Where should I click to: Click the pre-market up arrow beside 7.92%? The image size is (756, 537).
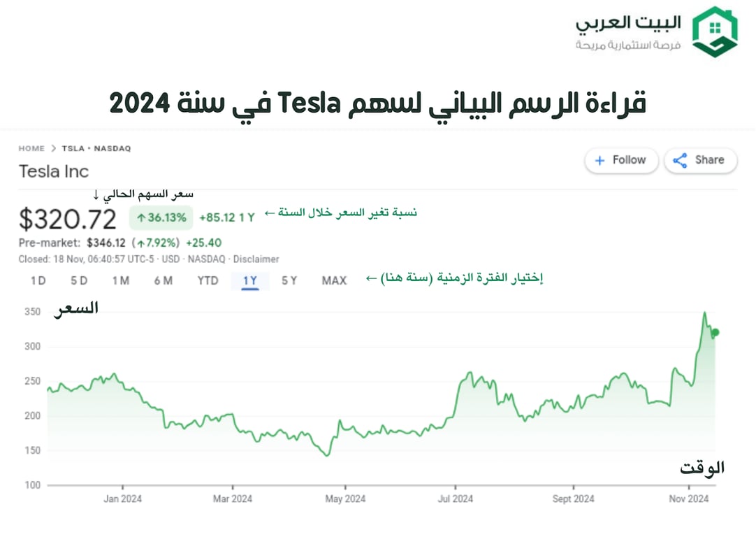[141, 243]
